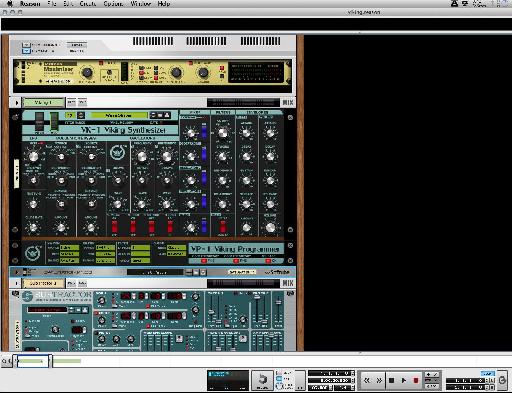512x393 pixels.
Task: Click Subtractor oscillator 1 knob
Action: point(101,300)
